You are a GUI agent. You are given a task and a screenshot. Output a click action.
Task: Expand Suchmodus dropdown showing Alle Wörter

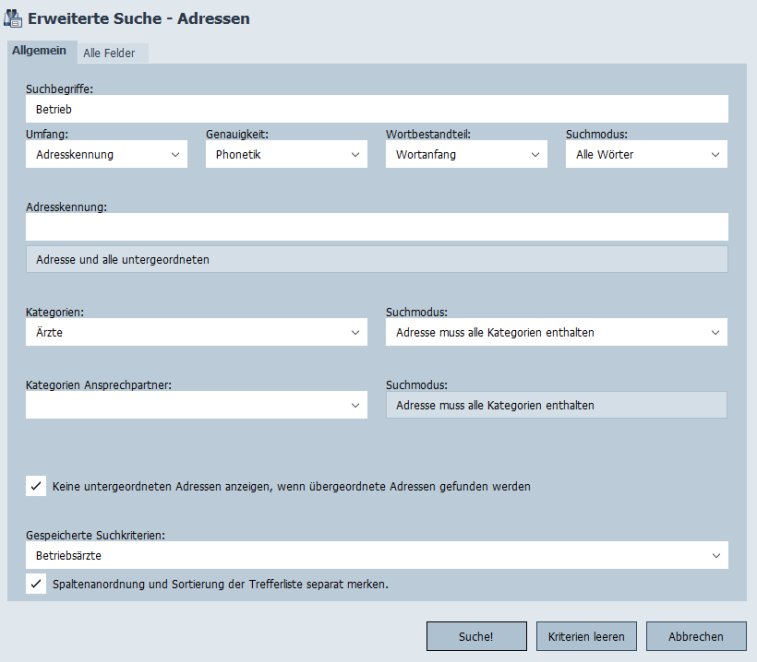[x=646, y=155]
